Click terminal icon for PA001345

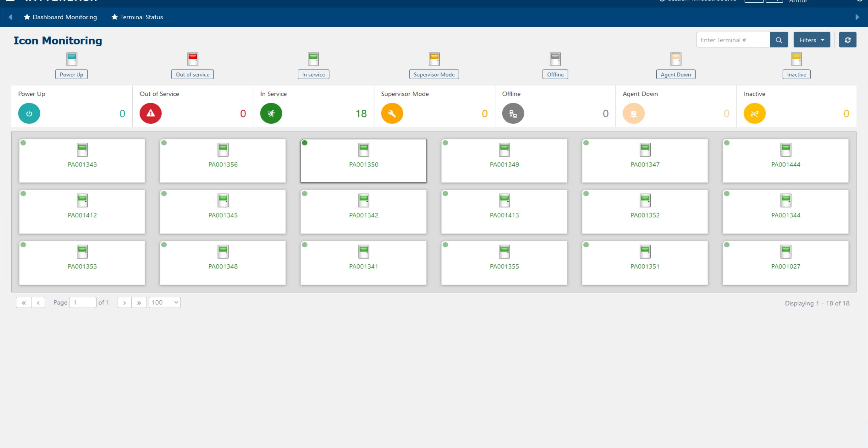pyautogui.click(x=223, y=200)
